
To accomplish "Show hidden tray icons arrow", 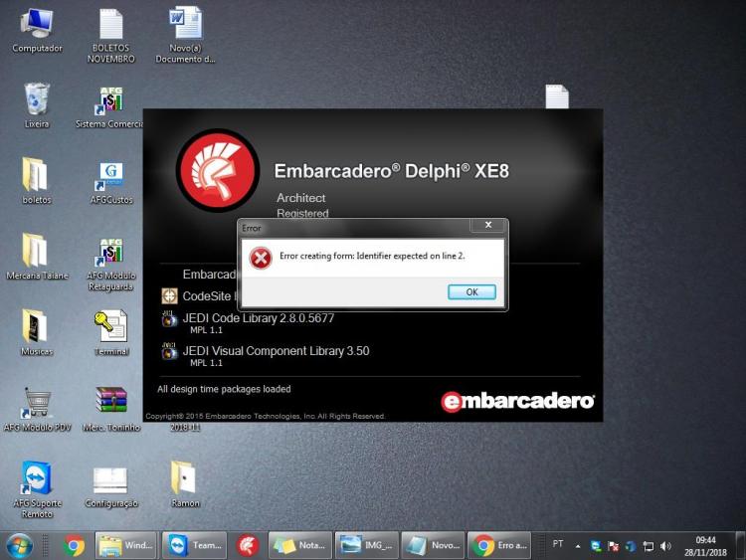I will pos(578,546).
